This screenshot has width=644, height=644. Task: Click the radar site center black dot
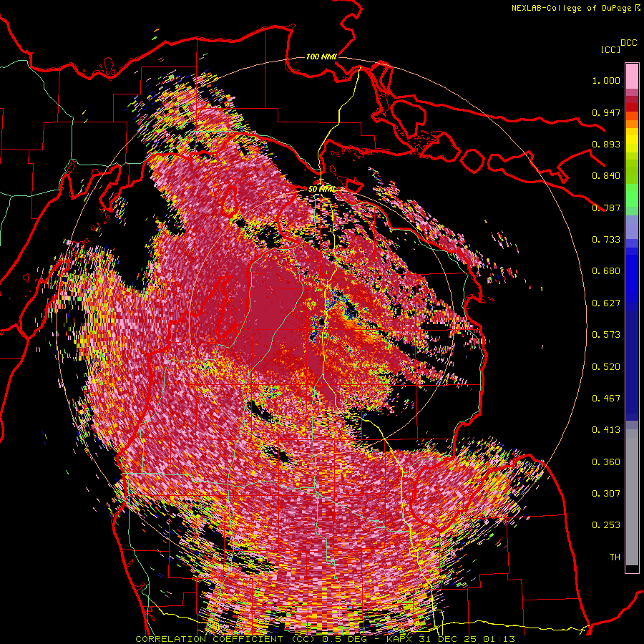(x=321, y=322)
